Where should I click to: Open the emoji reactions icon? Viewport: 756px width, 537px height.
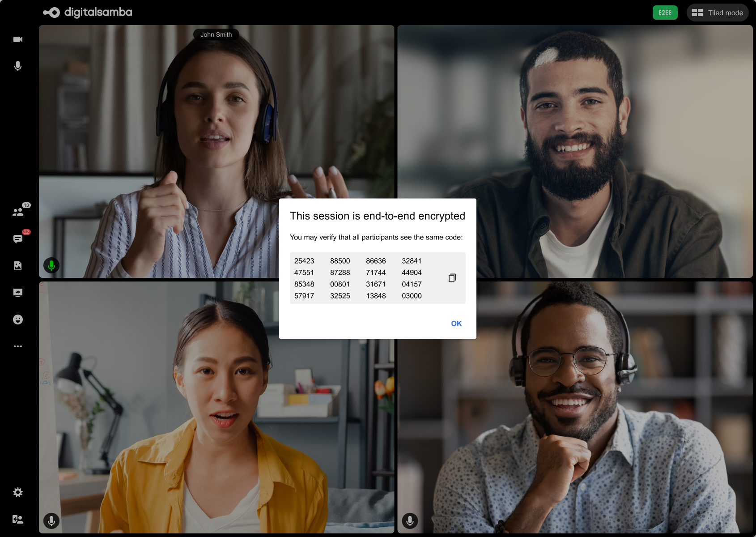pos(18,320)
